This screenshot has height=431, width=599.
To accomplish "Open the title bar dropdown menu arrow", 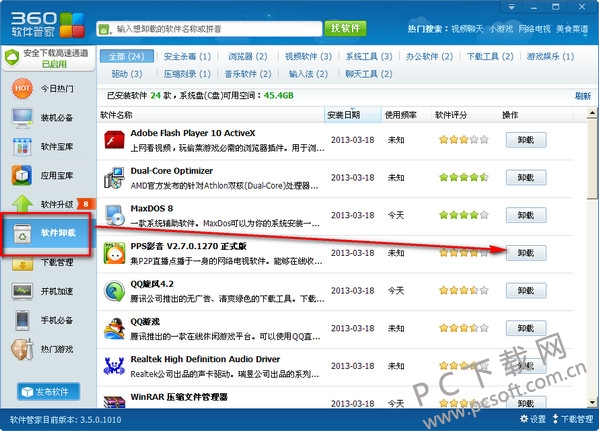I will coord(512,7).
